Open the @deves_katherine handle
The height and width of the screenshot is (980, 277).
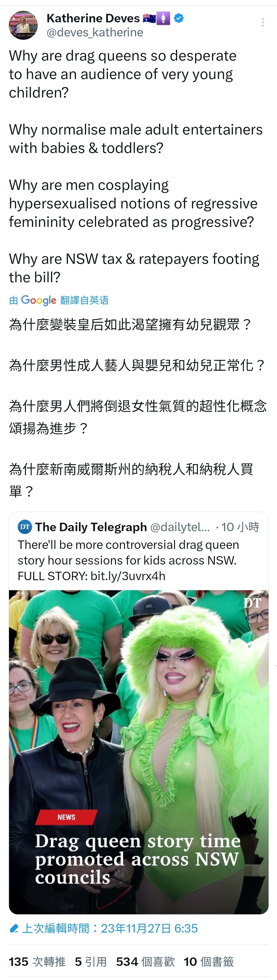pos(95,33)
